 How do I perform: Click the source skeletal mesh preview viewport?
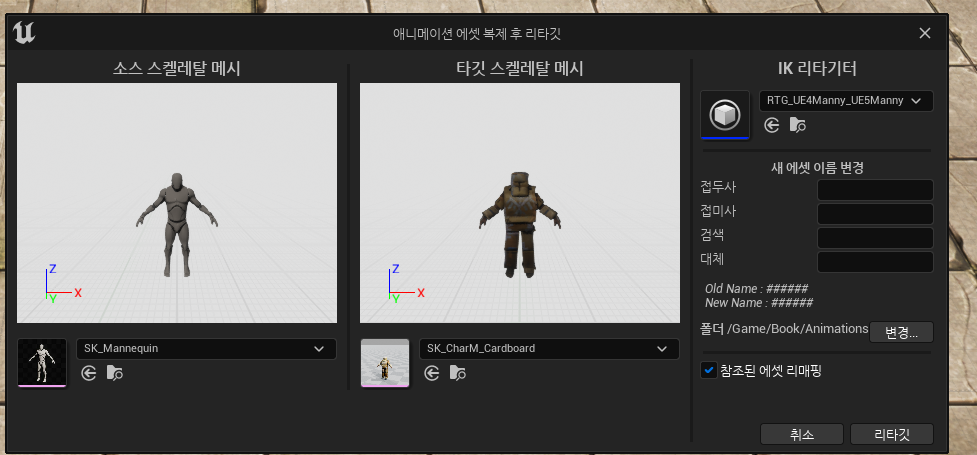click(x=177, y=203)
